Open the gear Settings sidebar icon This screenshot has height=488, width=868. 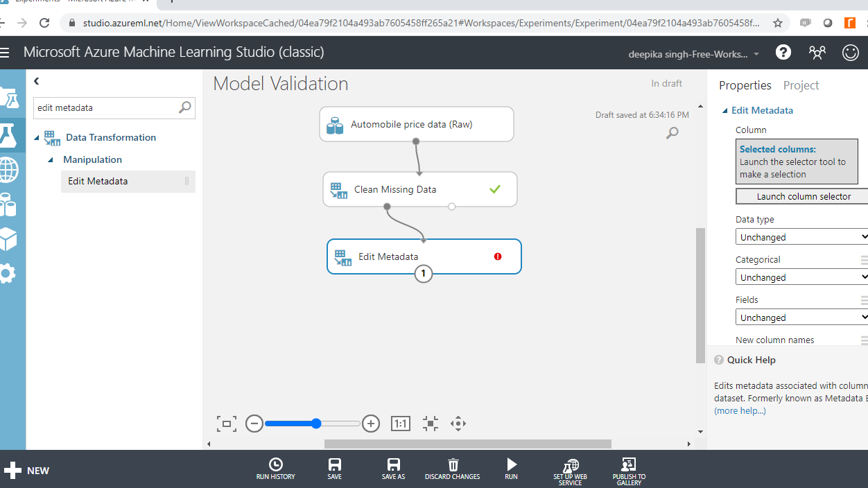(7, 274)
